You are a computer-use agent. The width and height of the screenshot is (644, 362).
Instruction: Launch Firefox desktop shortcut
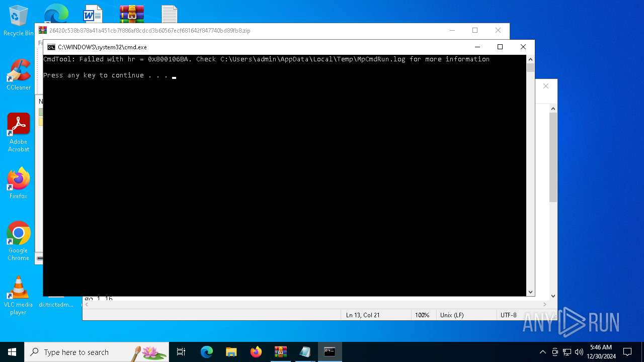click(x=19, y=183)
